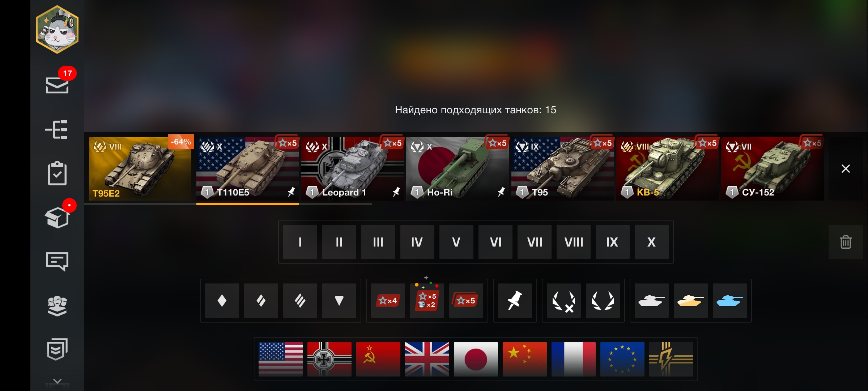Open the mail inbox with 17 notifications
The height and width of the screenshot is (391, 868).
(57, 85)
